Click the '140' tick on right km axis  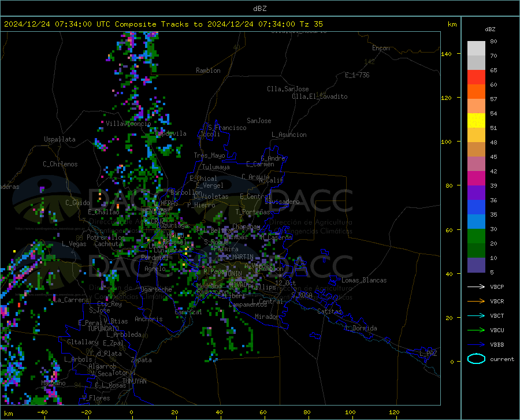click(x=446, y=54)
